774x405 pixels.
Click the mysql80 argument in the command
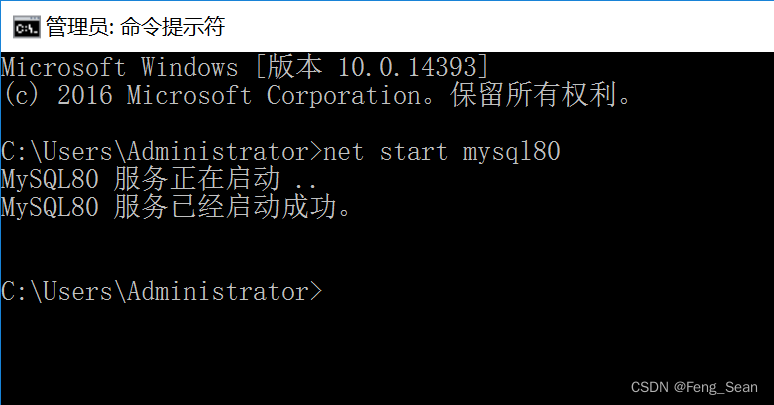coord(511,152)
